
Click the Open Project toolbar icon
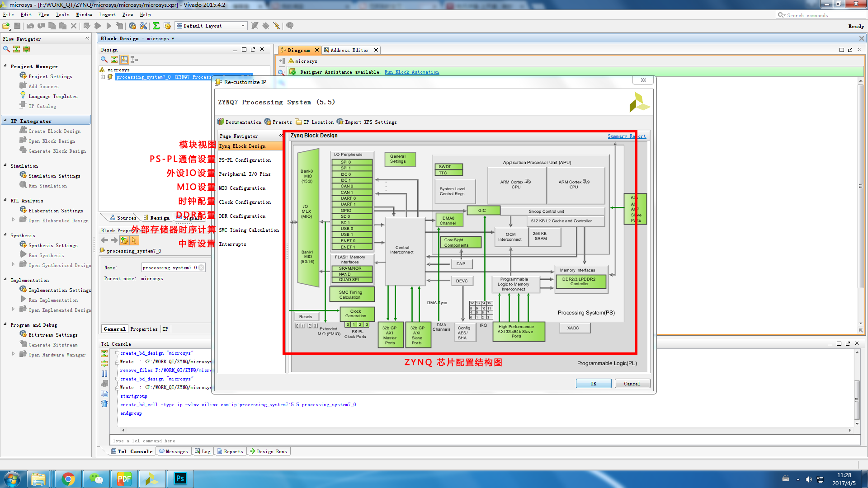pyautogui.click(x=6, y=26)
